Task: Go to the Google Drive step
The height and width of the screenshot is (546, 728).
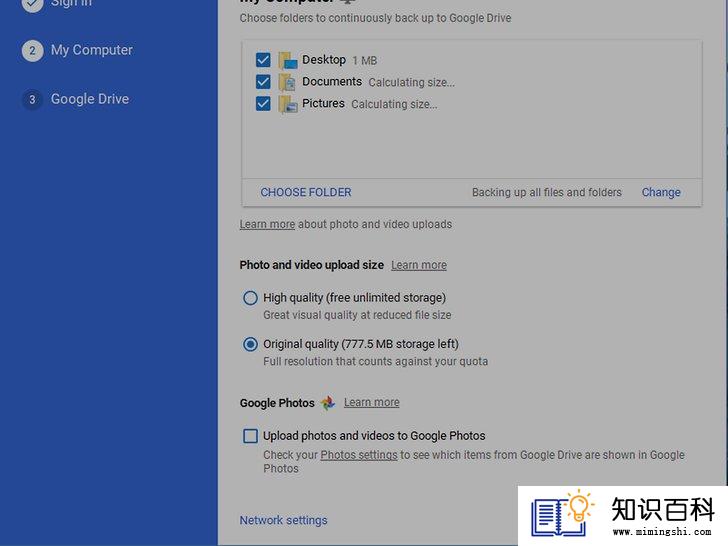Action: click(x=90, y=99)
